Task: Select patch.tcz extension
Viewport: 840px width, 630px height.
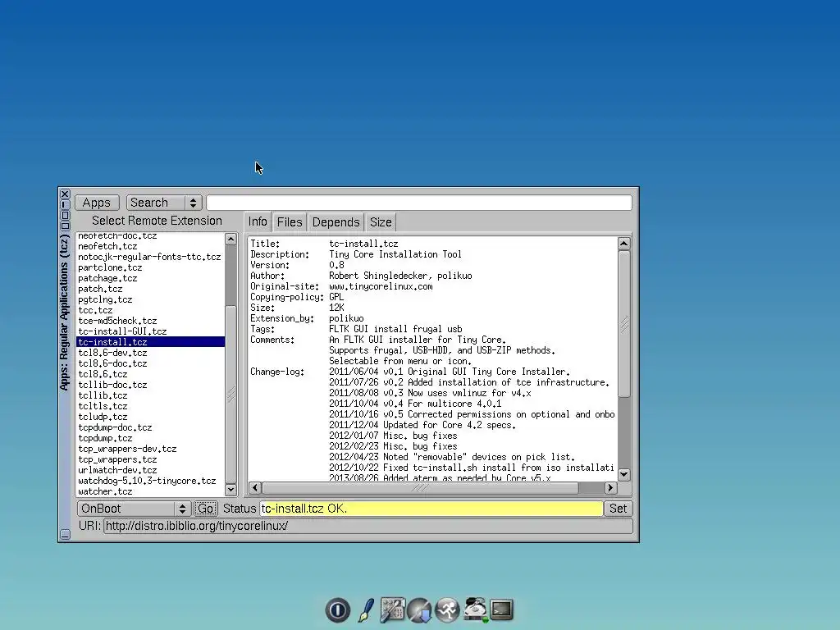Action: (150, 289)
